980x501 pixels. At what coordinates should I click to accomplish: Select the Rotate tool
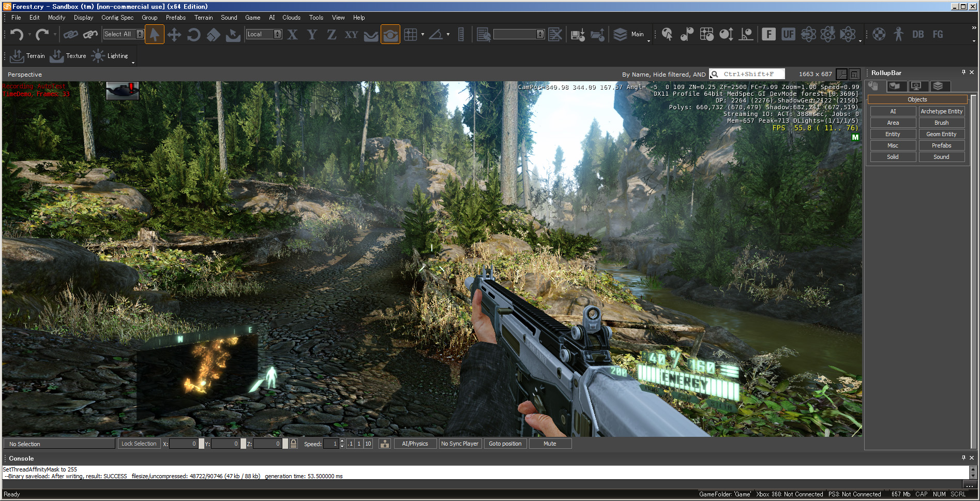tap(194, 35)
